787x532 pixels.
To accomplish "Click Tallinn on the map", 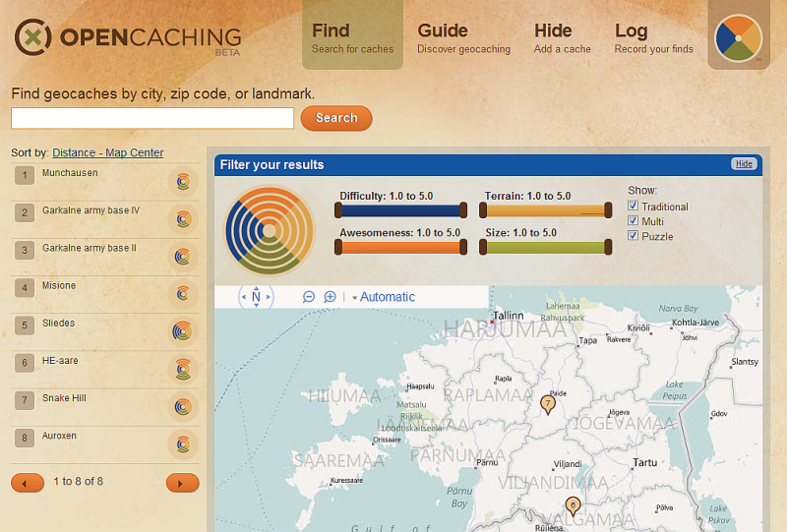I will click(508, 316).
